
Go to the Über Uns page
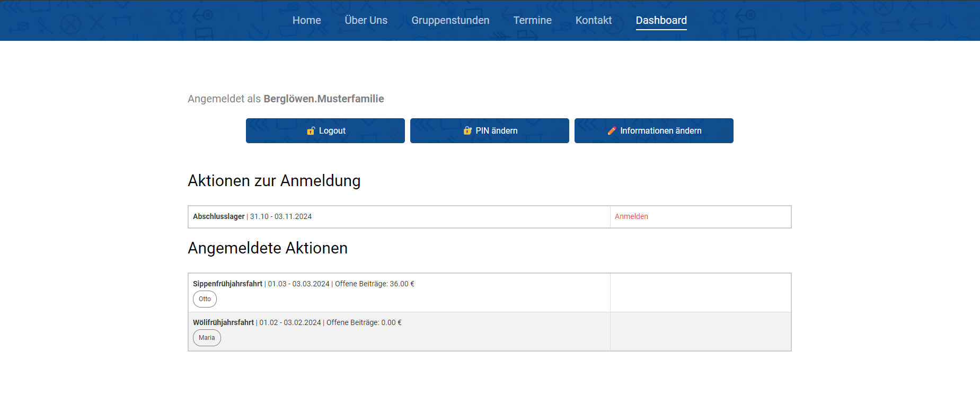coord(366,20)
